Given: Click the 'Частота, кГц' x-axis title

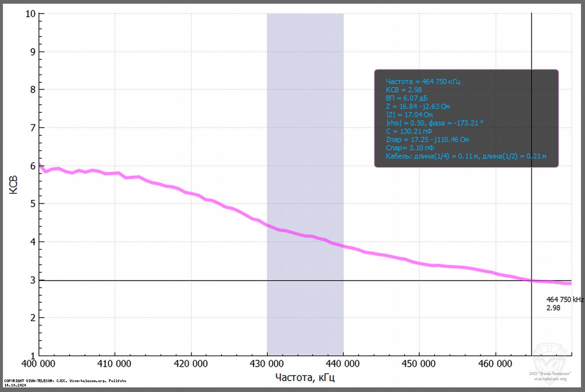Looking at the screenshot, I should [x=305, y=377].
